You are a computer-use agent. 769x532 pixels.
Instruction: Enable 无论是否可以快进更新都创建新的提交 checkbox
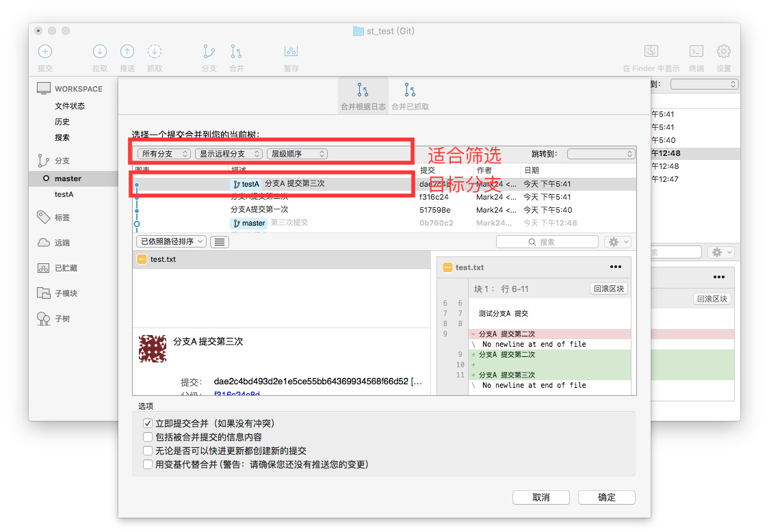[148, 451]
